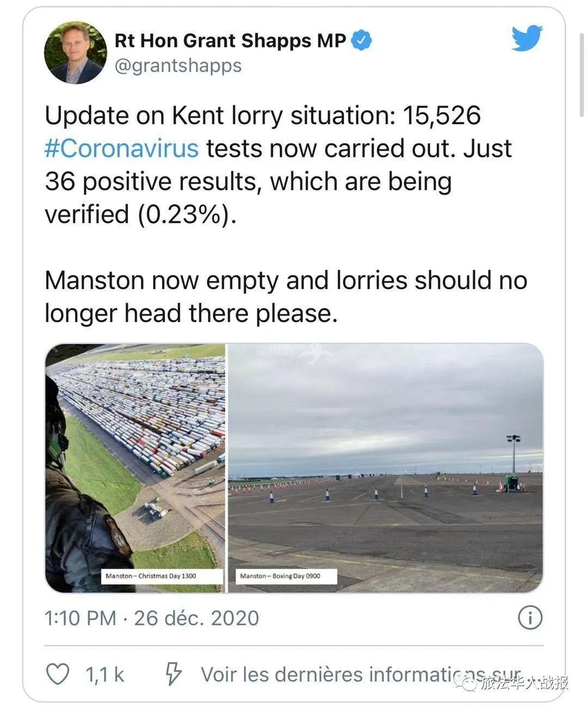Image resolution: width=588 pixels, height=709 pixels.
Task: Select the Rt Hon Grant Shapps MP name
Action: tap(230, 41)
